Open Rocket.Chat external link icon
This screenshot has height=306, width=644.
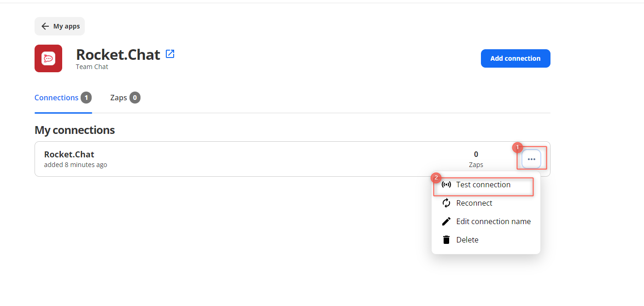(x=170, y=54)
